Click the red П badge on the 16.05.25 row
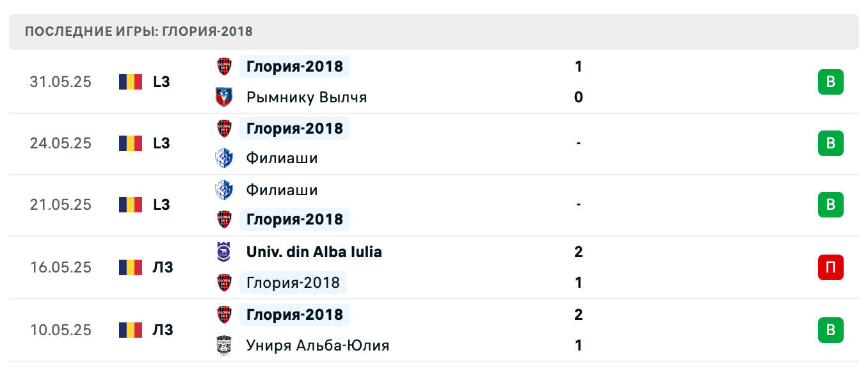This screenshot has height=371, width=868. (830, 267)
